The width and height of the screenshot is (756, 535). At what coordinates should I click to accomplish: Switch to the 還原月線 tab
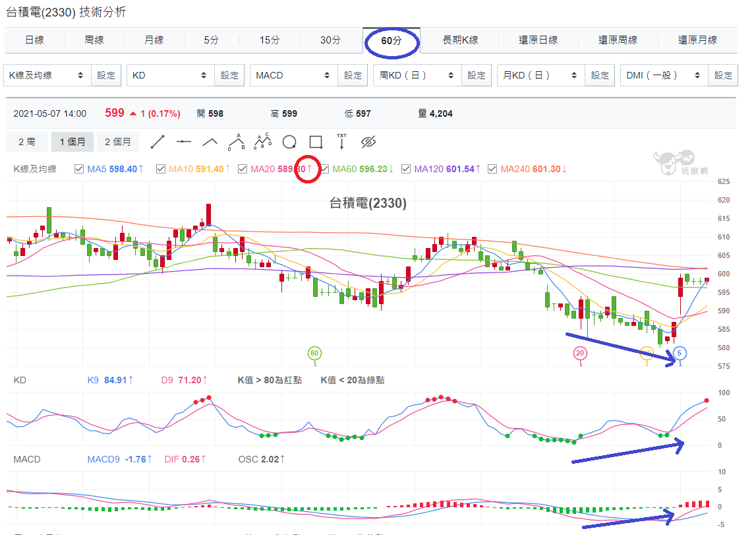(697, 40)
